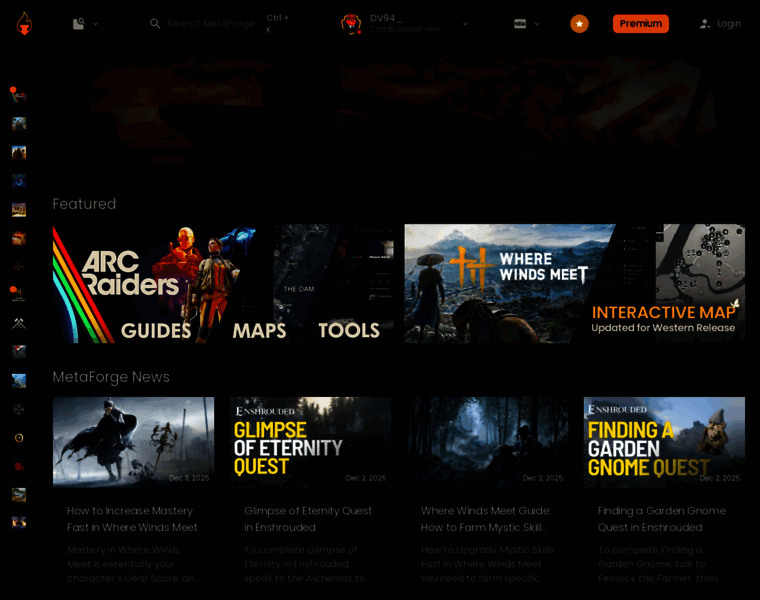Open the Where Winds Meet featured banner
Screen dimensions: 760x600
(575, 284)
